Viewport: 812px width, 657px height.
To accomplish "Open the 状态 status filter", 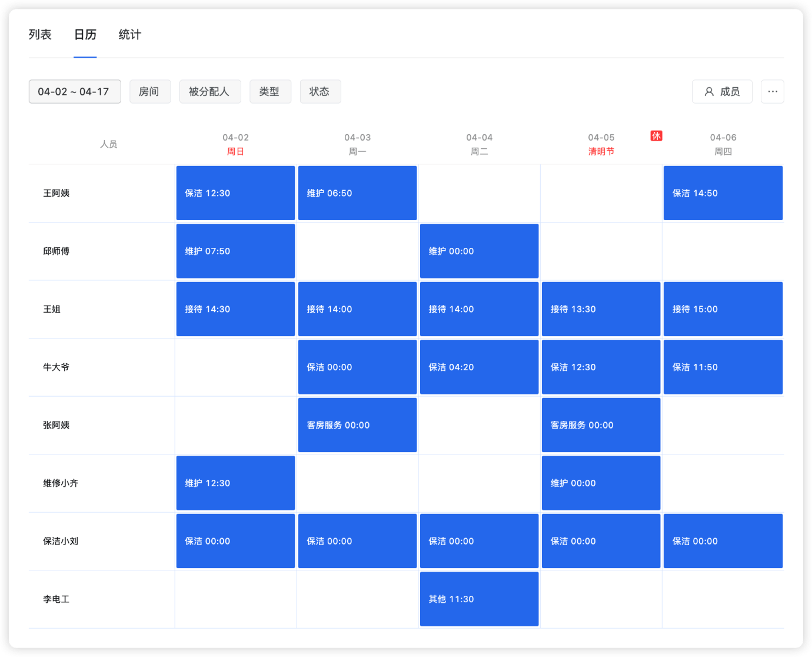I will click(320, 91).
